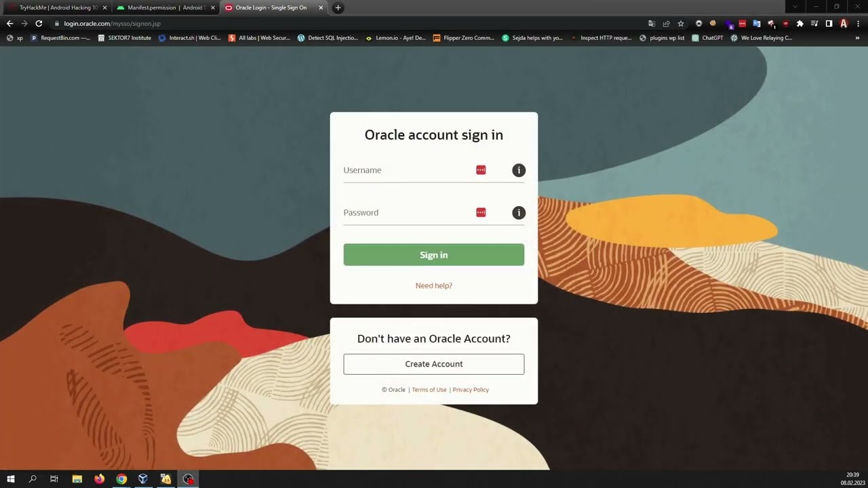
Task: Open password manager icon in Password field
Action: tap(481, 213)
